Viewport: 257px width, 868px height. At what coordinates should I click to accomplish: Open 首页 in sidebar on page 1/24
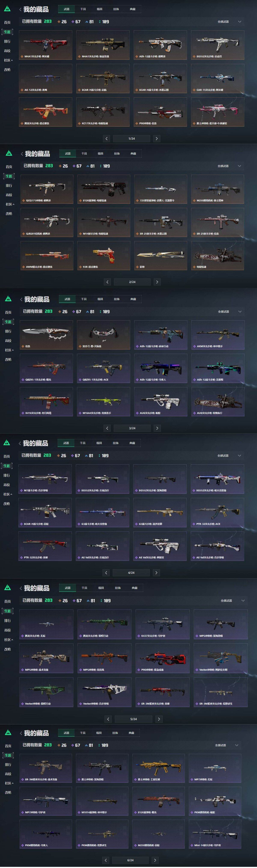pyautogui.click(x=7, y=22)
